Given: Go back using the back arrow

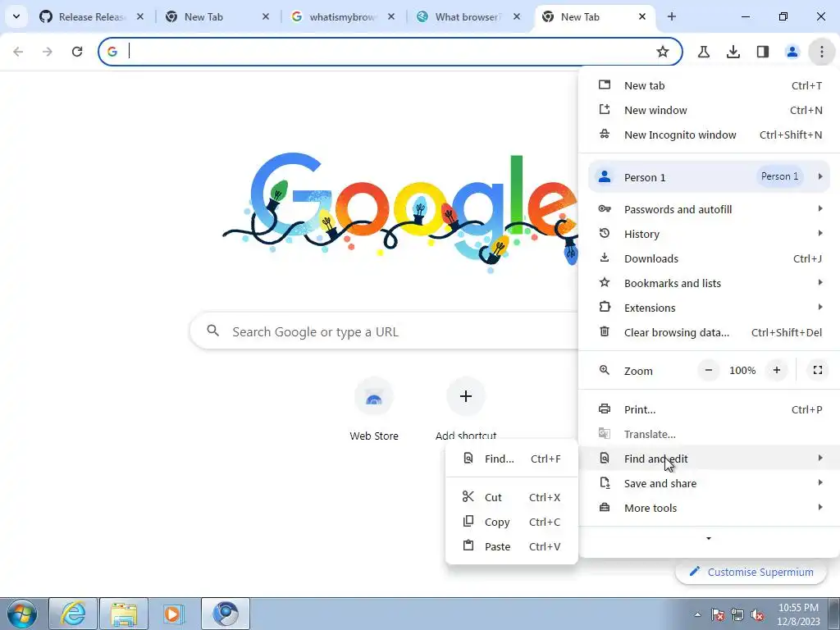Looking at the screenshot, I should tap(18, 52).
